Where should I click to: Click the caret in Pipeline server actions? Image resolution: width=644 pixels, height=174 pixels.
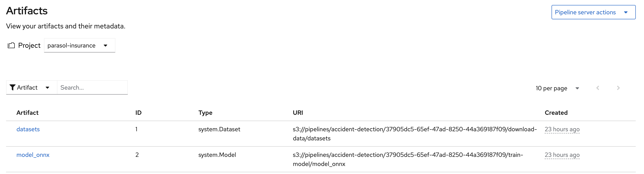pos(626,13)
